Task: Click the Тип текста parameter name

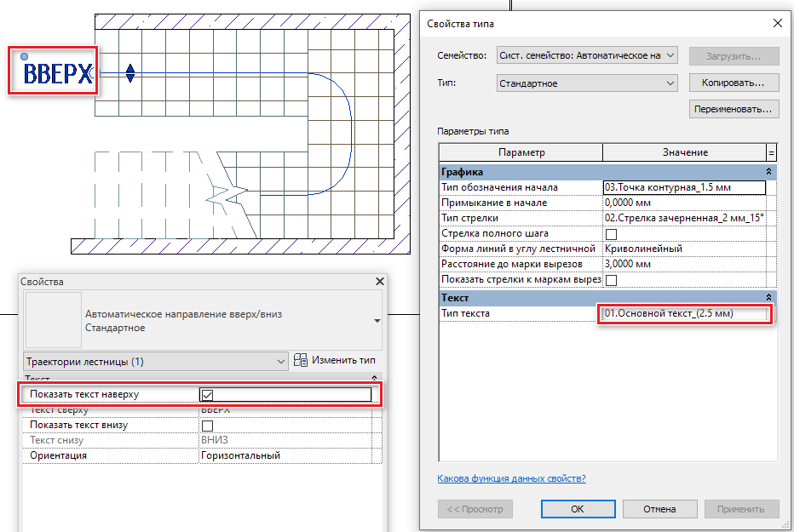Action: click(x=465, y=313)
